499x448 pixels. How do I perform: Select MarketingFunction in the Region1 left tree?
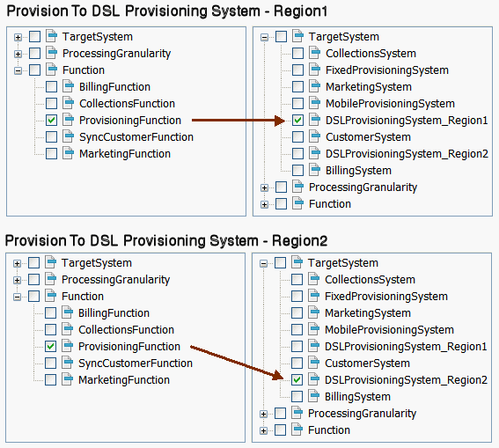coord(125,154)
